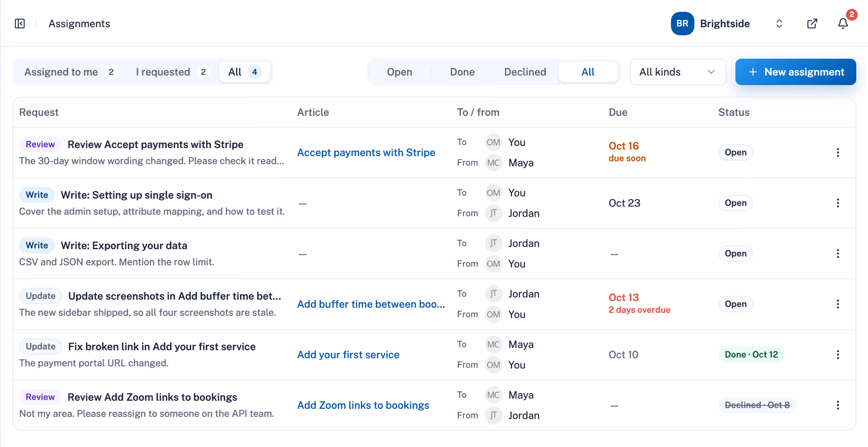Click the Status column header
The height and width of the screenshot is (447, 868).
click(x=734, y=112)
